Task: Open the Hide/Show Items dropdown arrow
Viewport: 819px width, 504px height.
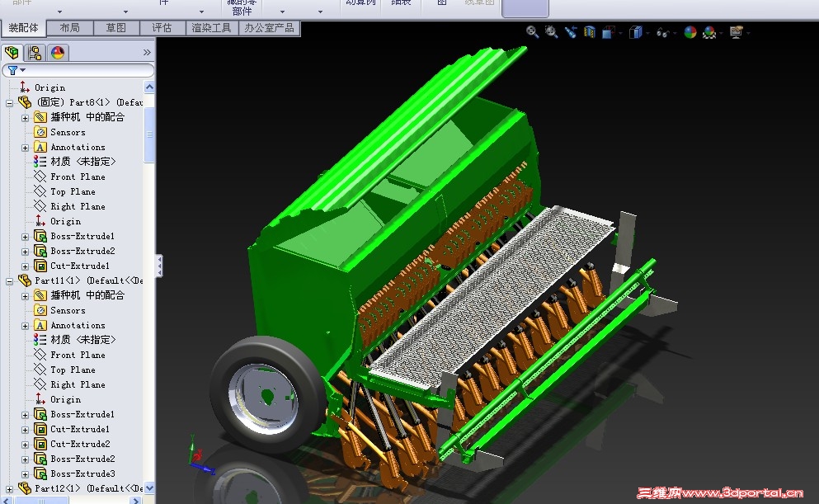Action: tap(675, 34)
